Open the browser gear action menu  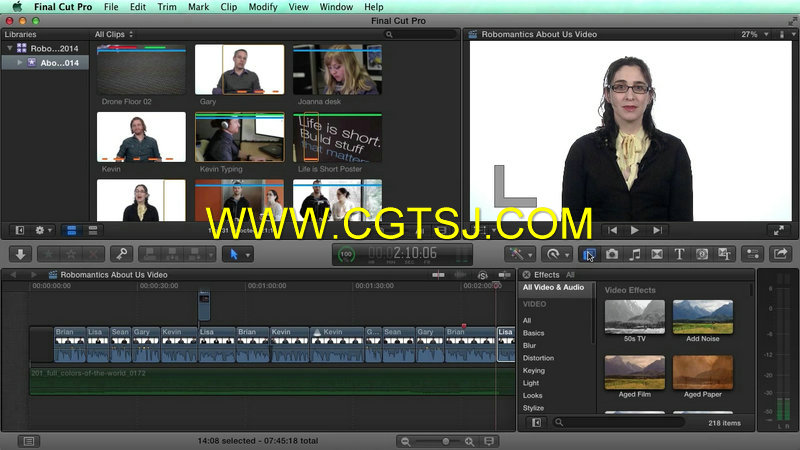43,230
